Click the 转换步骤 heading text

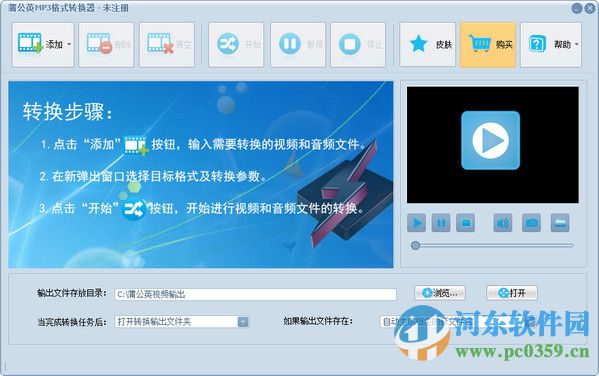[x=67, y=112]
